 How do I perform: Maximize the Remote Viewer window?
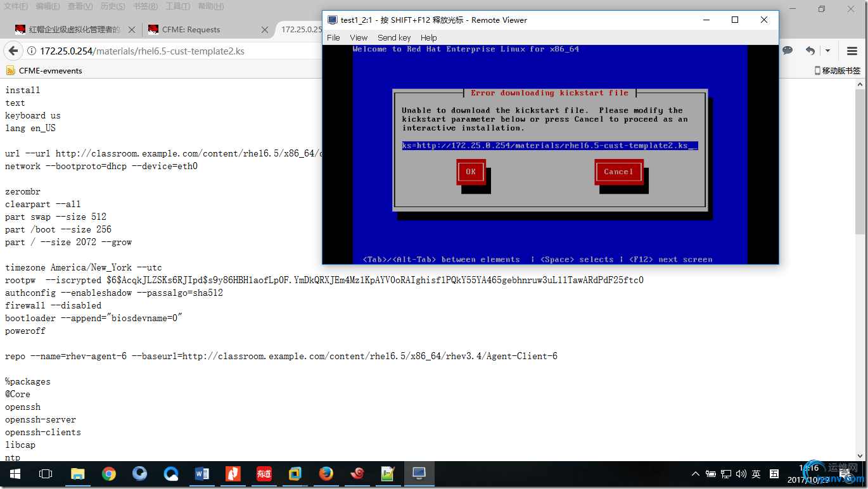point(735,20)
